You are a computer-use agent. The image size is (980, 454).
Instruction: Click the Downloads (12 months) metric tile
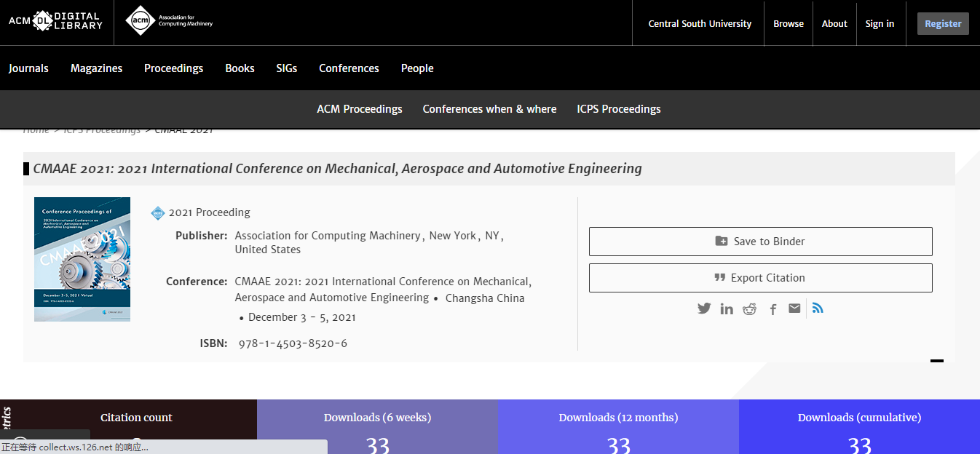(618, 427)
